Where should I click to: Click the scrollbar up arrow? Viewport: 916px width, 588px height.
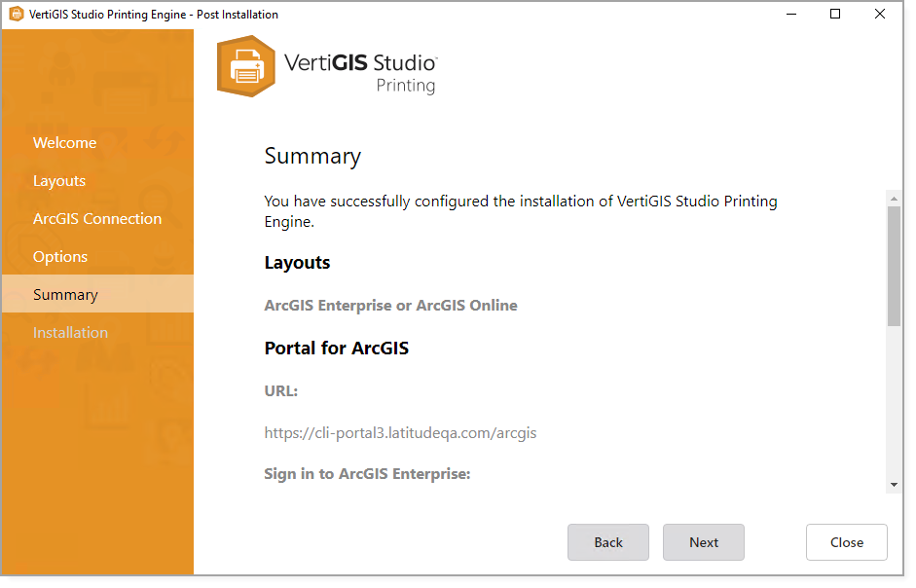point(894,199)
